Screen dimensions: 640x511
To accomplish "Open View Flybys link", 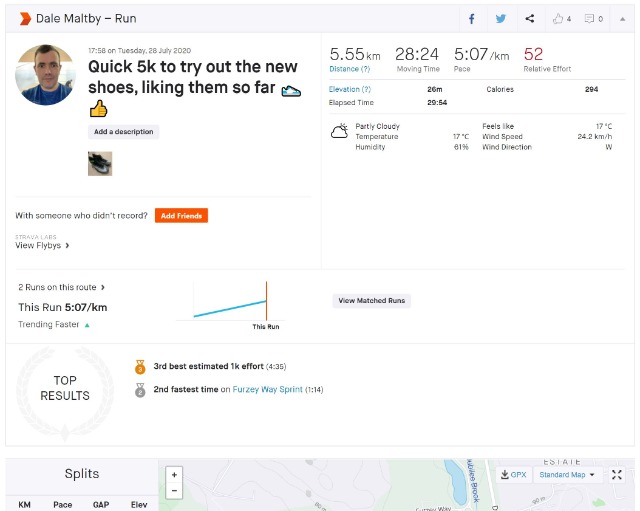I will point(42,245).
